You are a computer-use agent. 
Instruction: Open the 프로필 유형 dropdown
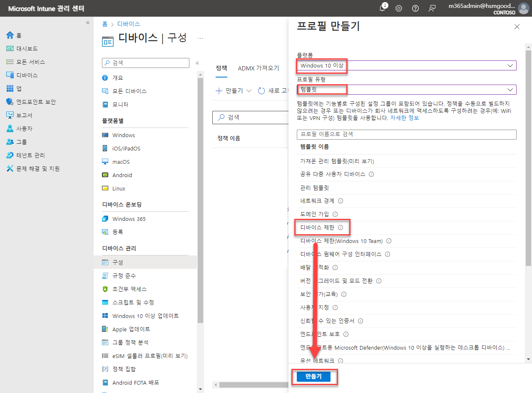click(406, 89)
